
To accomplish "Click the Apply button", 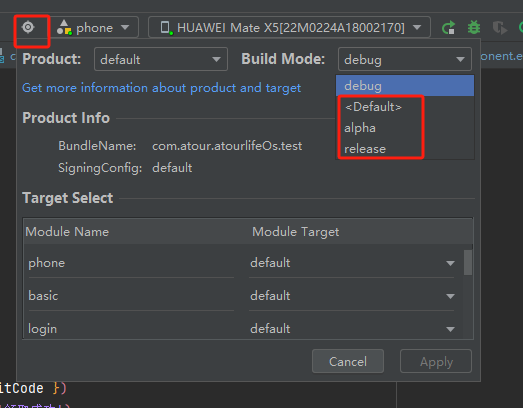I will coord(436,361).
